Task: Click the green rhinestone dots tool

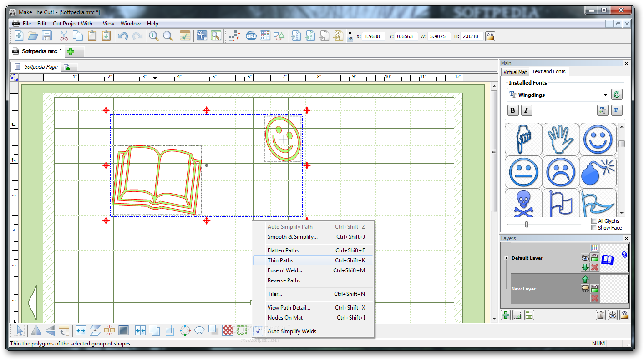Action: (242, 330)
